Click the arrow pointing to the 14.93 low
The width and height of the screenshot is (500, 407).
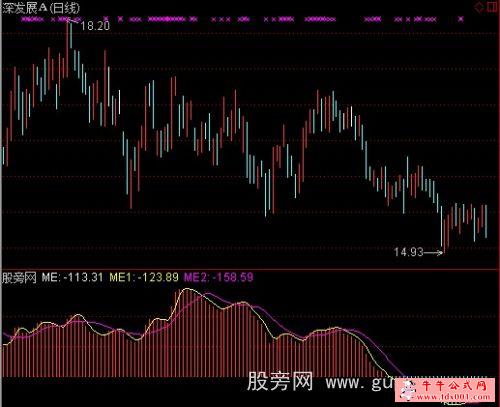(433, 253)
